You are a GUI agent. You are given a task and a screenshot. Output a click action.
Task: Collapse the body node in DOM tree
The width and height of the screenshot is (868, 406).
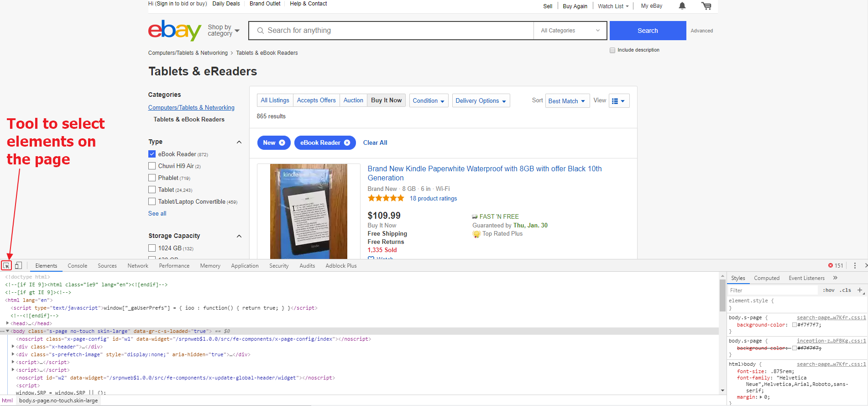coord(7,331)
